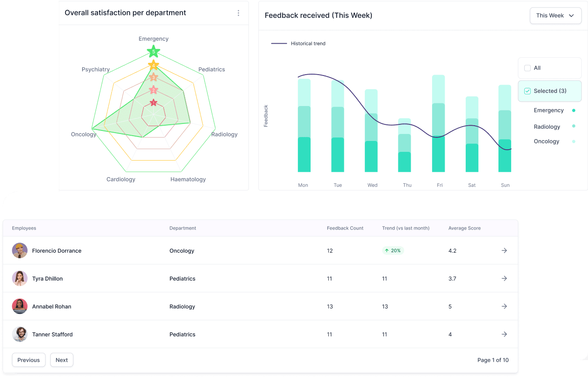Image resolution: width=588 pixels, height=377 pixels.
Task: Click the arrow in Tanner Stafford row
Action: point(504,334)
